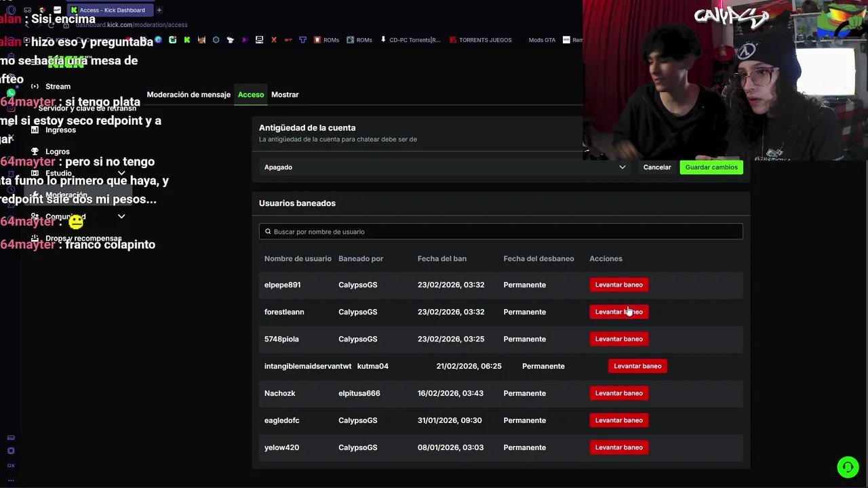
Task: Lift the ban for forestleann
Action: pyautogui.click(x=618, y=312)
